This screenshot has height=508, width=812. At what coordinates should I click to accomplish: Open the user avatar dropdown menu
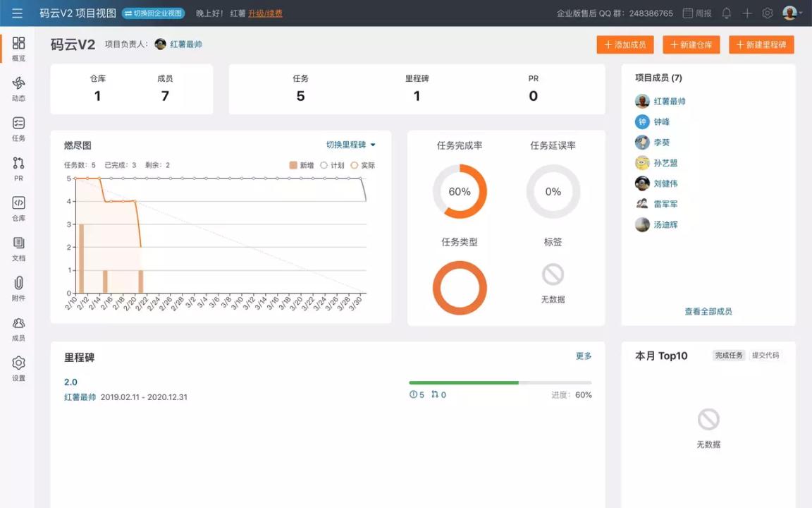(x=792, y=13)
